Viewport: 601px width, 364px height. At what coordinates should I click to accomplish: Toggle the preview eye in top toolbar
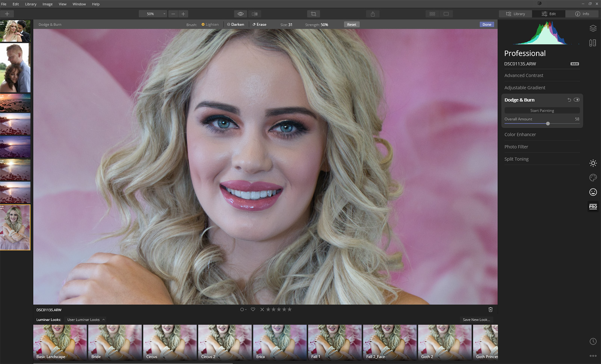click(240, 14)
